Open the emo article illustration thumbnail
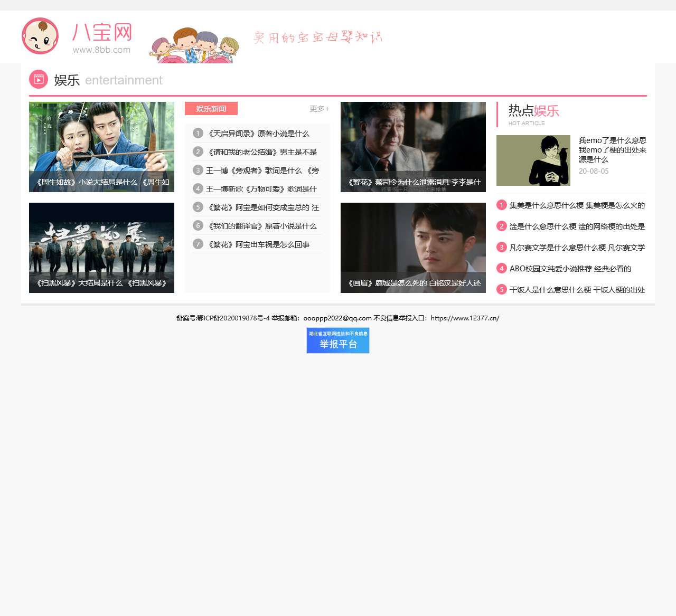Image resolution: width=676 pixels, height=616 pixels. 533,160
